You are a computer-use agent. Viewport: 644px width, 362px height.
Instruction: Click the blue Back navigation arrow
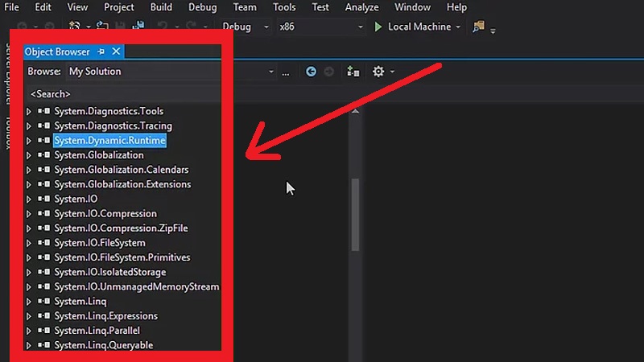click(311, 72)
